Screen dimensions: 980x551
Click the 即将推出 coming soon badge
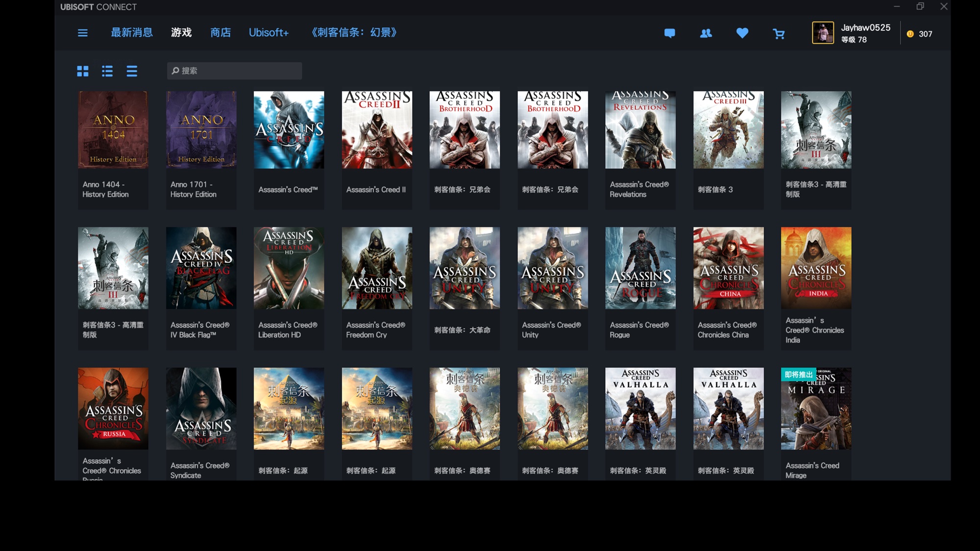798,375
